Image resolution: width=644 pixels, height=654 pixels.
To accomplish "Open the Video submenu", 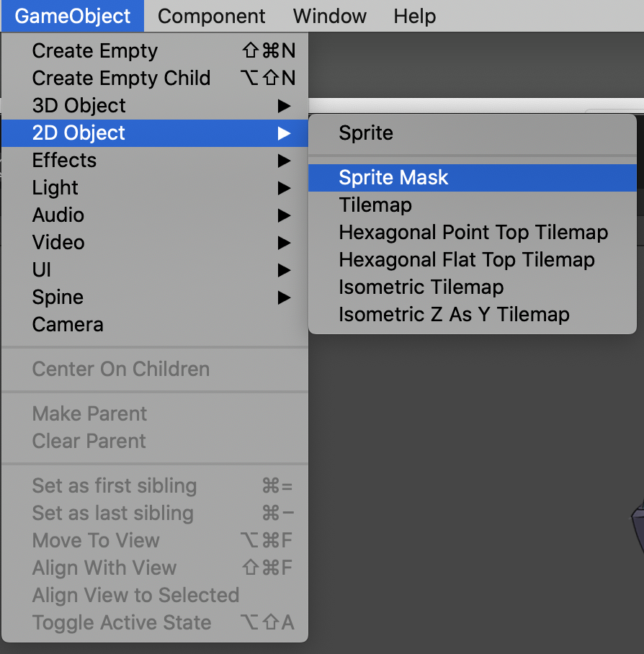I will coord(58,243).
